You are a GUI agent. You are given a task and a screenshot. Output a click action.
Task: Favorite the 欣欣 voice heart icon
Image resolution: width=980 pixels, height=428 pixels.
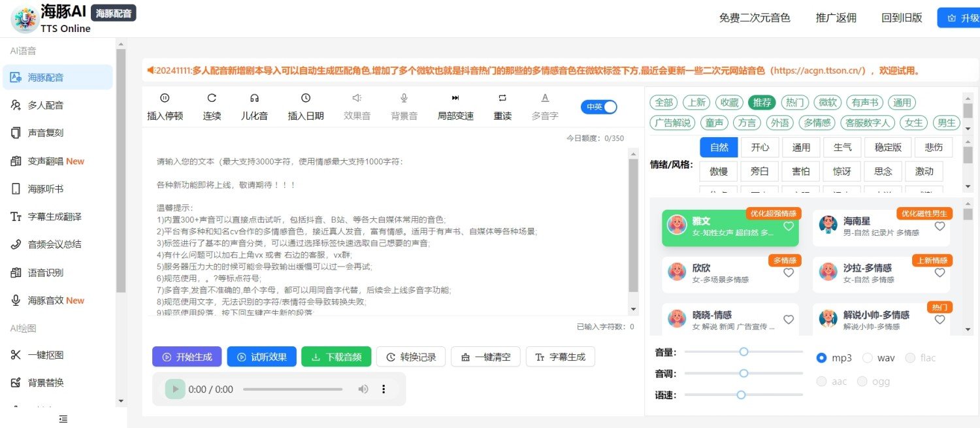point(787,272)
